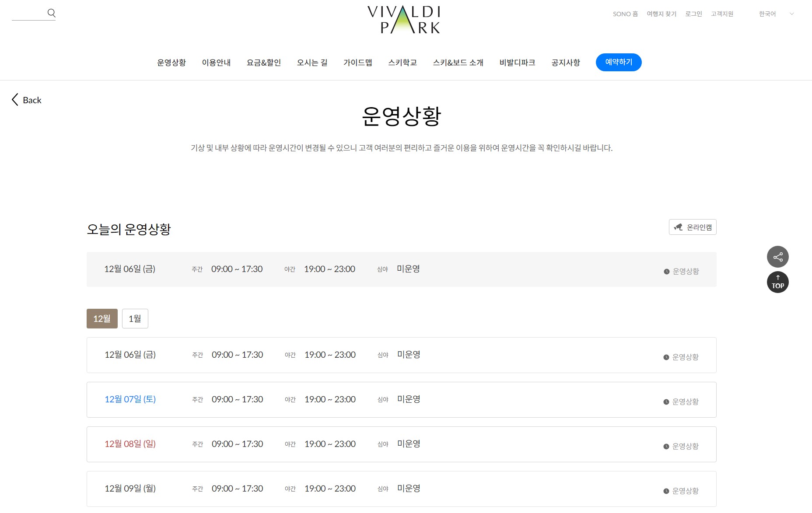This screenshot has height=513, width=812.
Task: Expand 운영상황 detail for 12월 09일 row
Action: tap(681, 490)
